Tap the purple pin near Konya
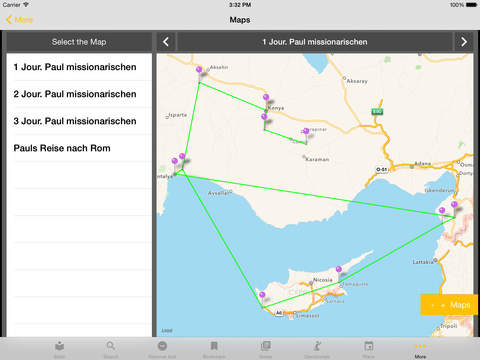The height and width of the screenshot is (360, 480). pyautogui.click(x=266, y=97)
